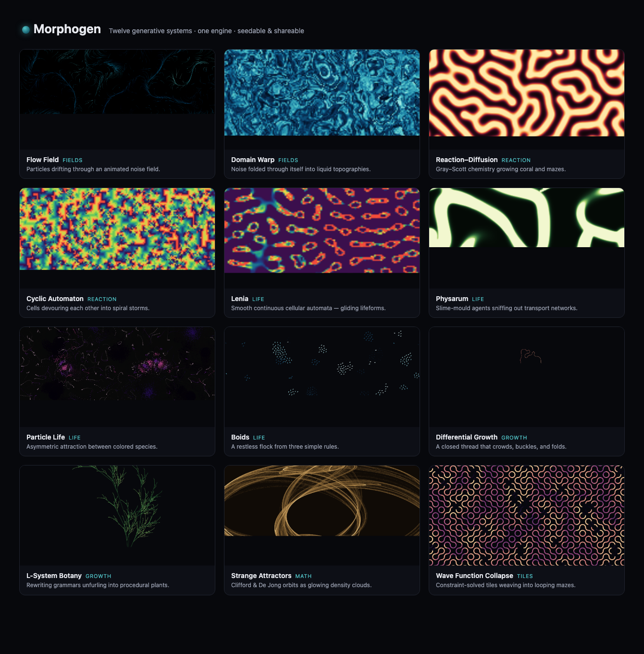Image resolution: width=644 pixels, height=654 pixels.
Task: Open the Reaction–Diffusion preview thumbnail
Action: [527, 99]
